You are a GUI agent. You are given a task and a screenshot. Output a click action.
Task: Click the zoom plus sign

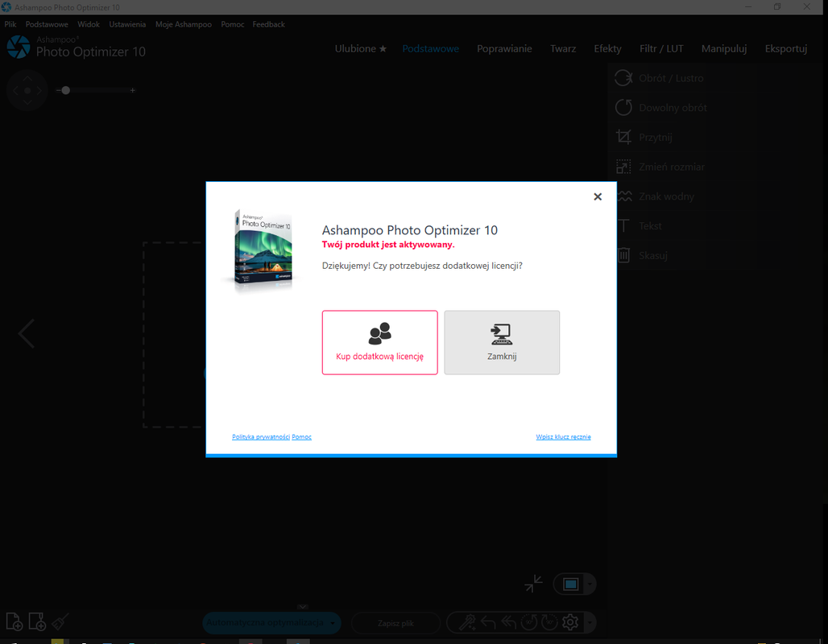point(133,90)
